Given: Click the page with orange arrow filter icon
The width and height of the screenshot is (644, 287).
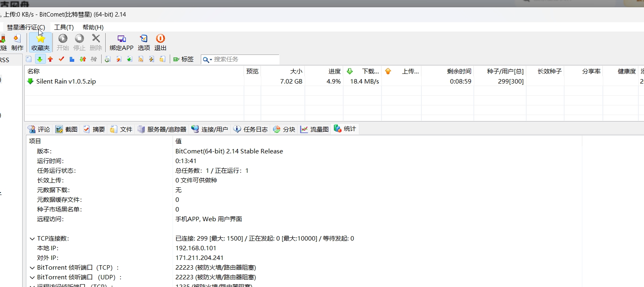Looking at the screenshot, I should (119, 59).
